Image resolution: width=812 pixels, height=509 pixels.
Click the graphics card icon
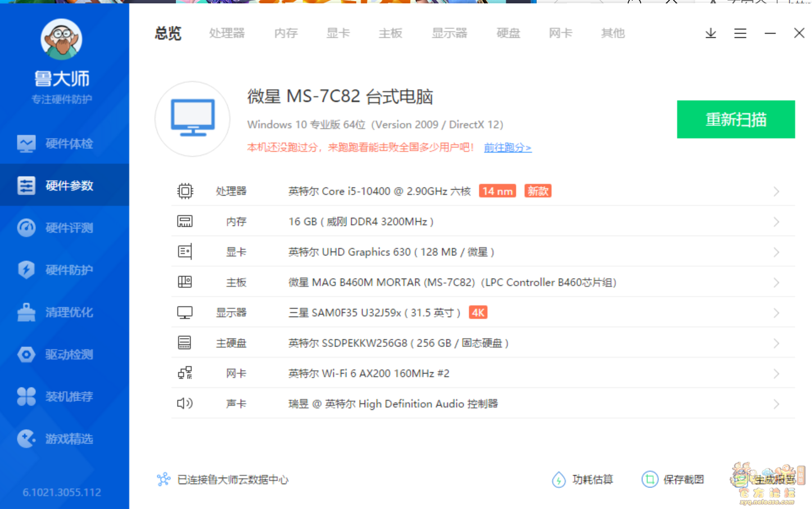(x=185, y=252)
